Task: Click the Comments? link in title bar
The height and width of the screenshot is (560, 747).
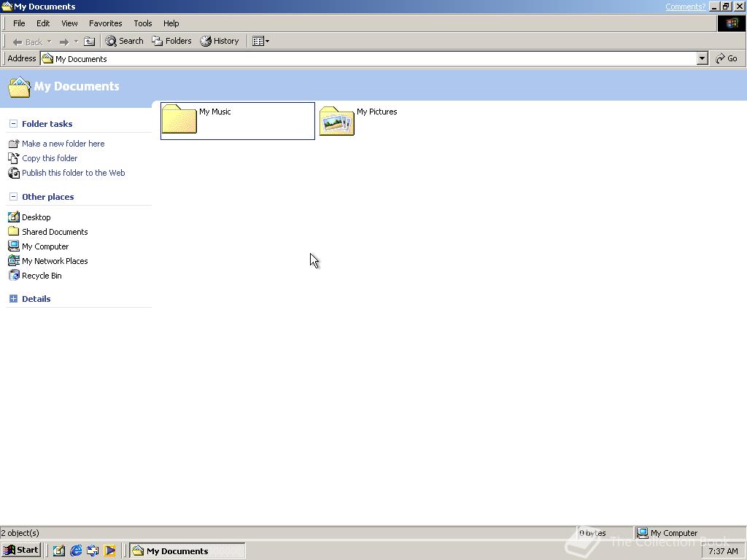Action: click(685, 7)
